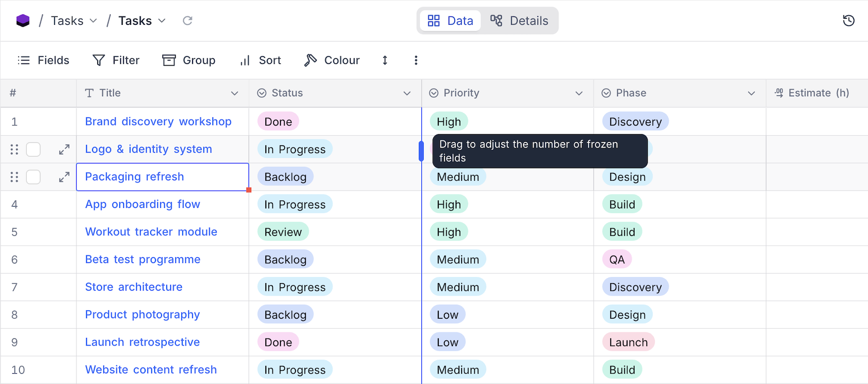Click the Review status badge
The height and width of the screenshot is (384, 868).
pos(283,232)
